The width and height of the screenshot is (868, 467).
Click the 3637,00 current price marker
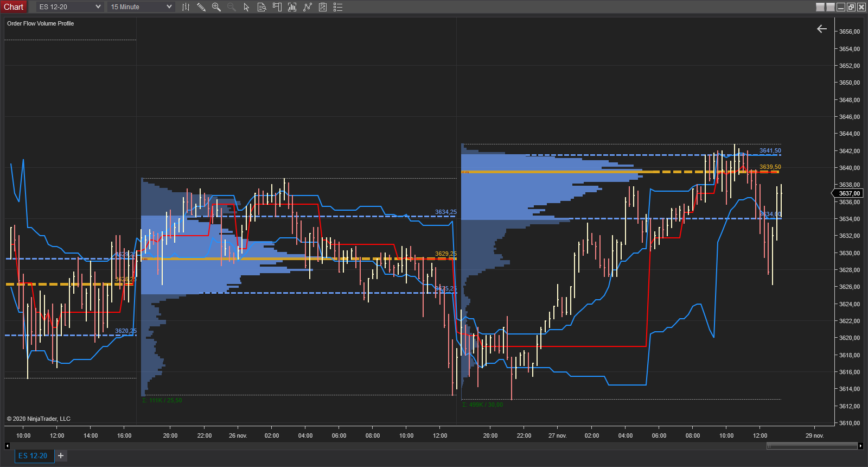coord(847,193)
